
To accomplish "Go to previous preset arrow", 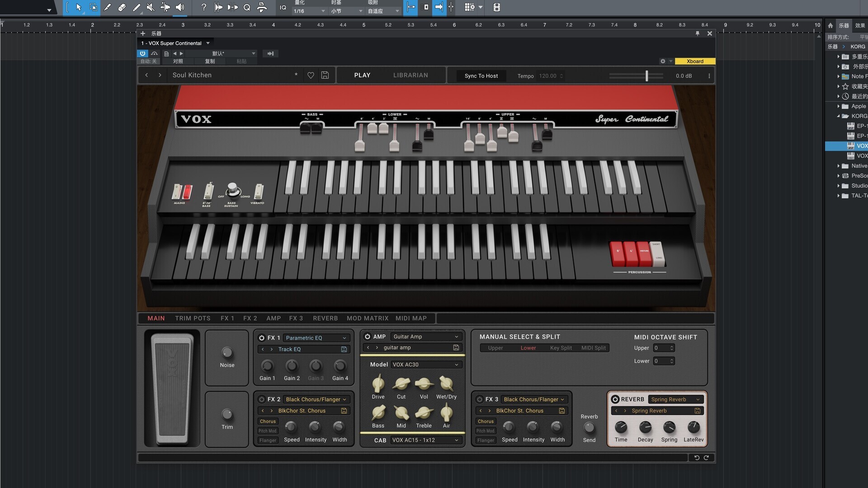I will point(146,75).
